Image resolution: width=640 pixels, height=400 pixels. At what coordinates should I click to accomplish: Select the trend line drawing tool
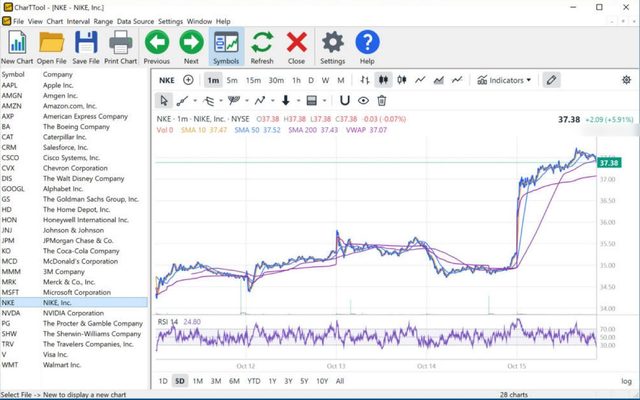click(182, 100)
